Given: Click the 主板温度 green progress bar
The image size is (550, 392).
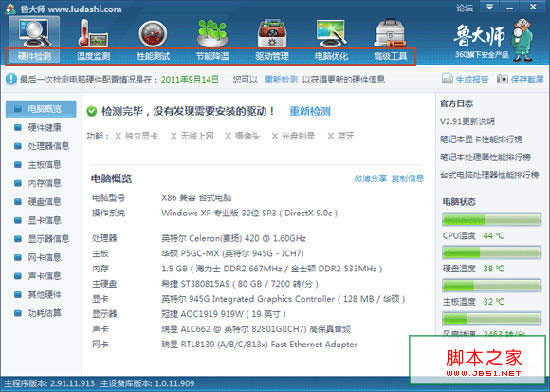Looking at the screenshot, I should point(491,285).
